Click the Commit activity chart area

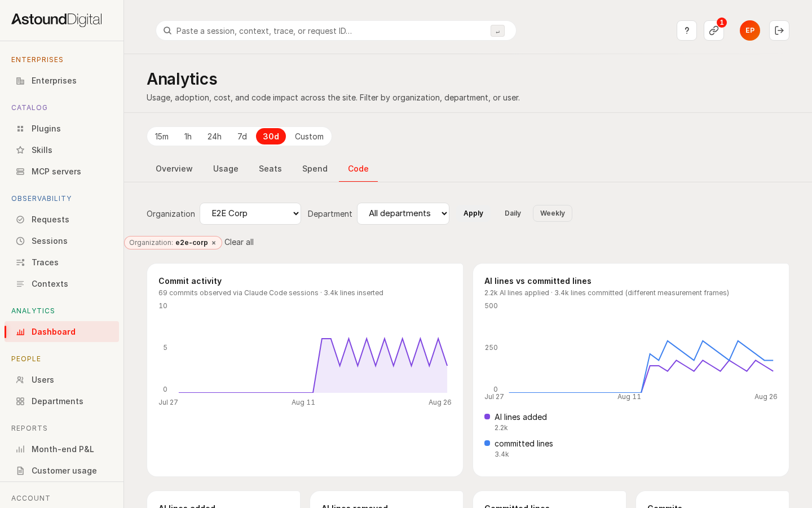pos(305,356)
